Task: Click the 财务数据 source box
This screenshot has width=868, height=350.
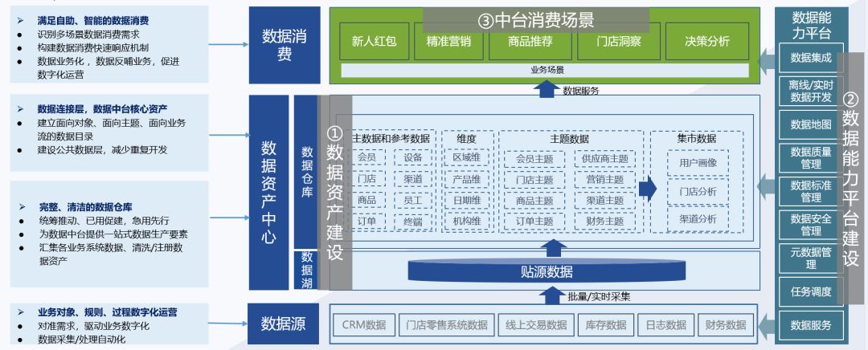Action: [x=726, y=324]
